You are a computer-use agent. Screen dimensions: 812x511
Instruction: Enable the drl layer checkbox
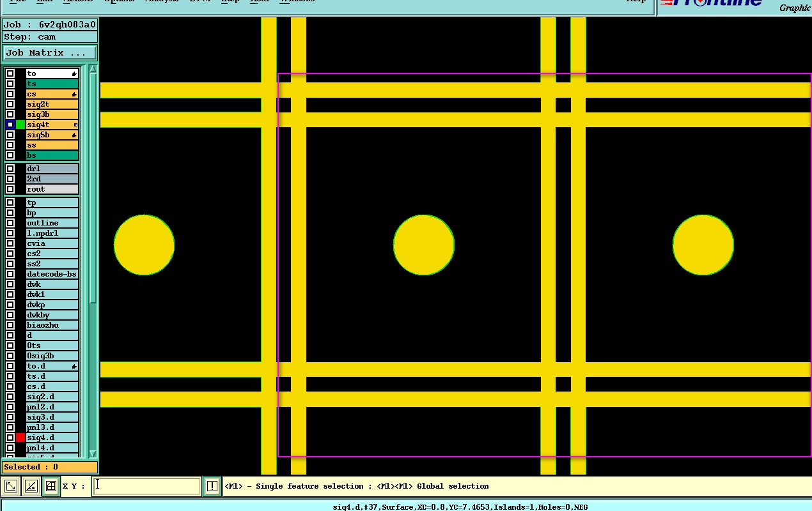pyautogui.click(x=10, y=169)
